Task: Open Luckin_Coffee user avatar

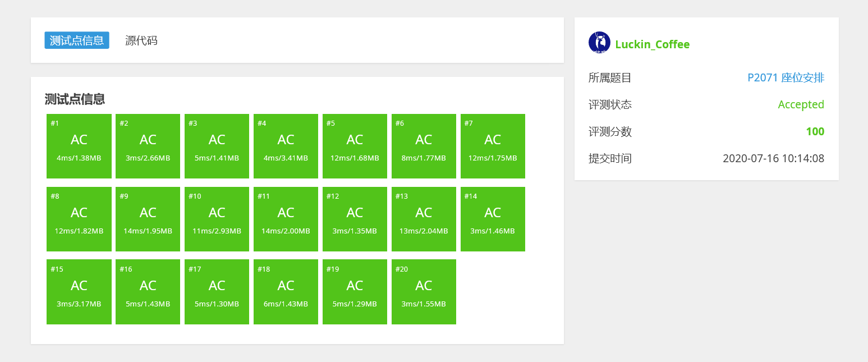Action: 599,43
